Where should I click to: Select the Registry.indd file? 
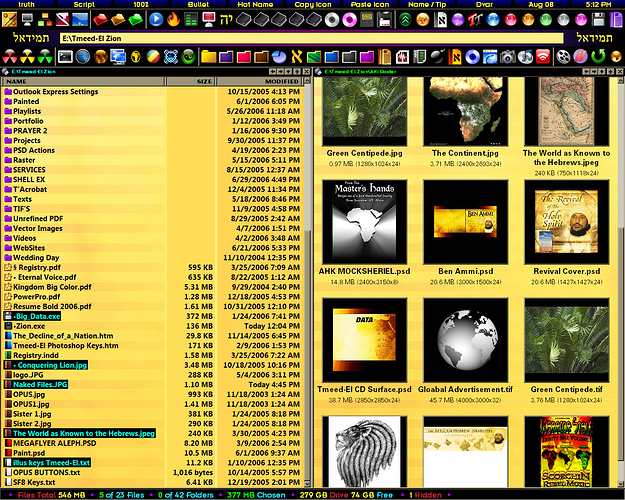pyautogui.click(x=31, y=355)
